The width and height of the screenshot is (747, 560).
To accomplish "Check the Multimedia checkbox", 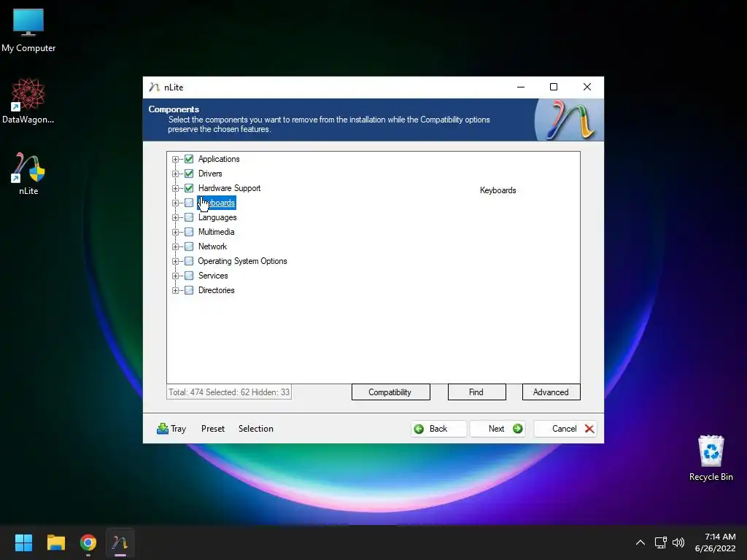I will [189, 232].
